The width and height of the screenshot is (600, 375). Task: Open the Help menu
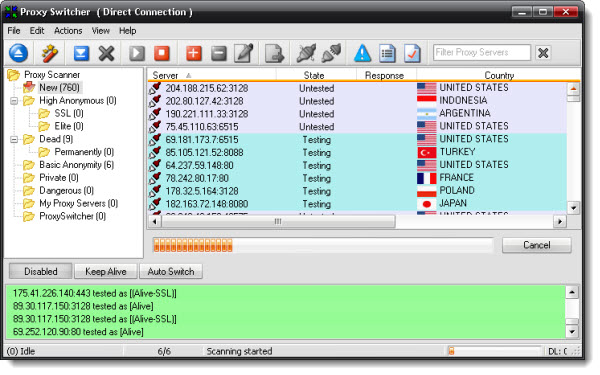pos(127,31)
